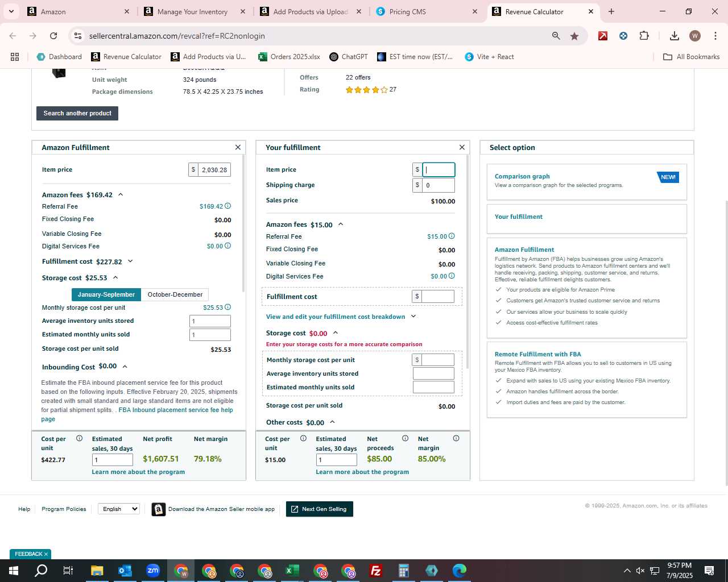Viewport: 728px width, 582px height.
Task: Open info icon next to Monthly storage cost $25.53
Action: 227,307
